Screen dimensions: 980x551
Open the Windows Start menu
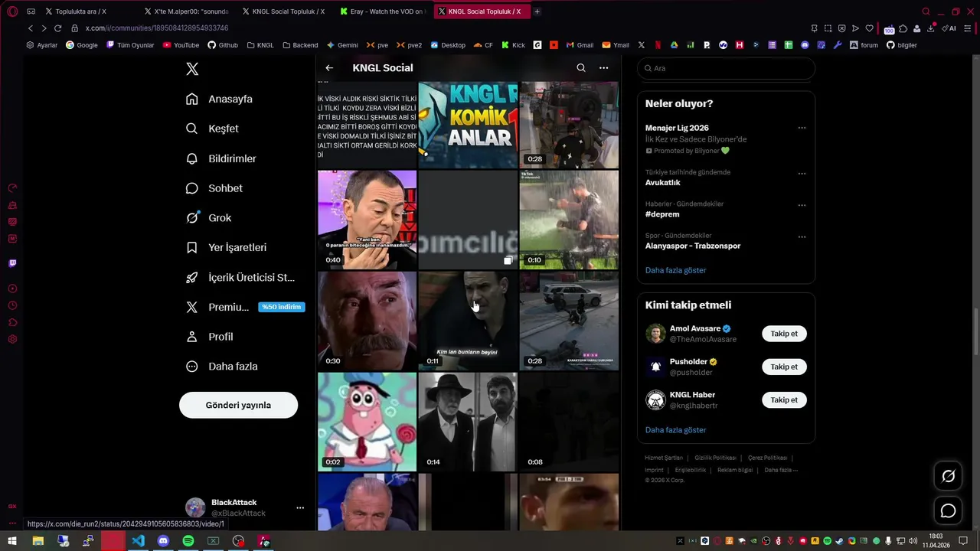point(12,541)
